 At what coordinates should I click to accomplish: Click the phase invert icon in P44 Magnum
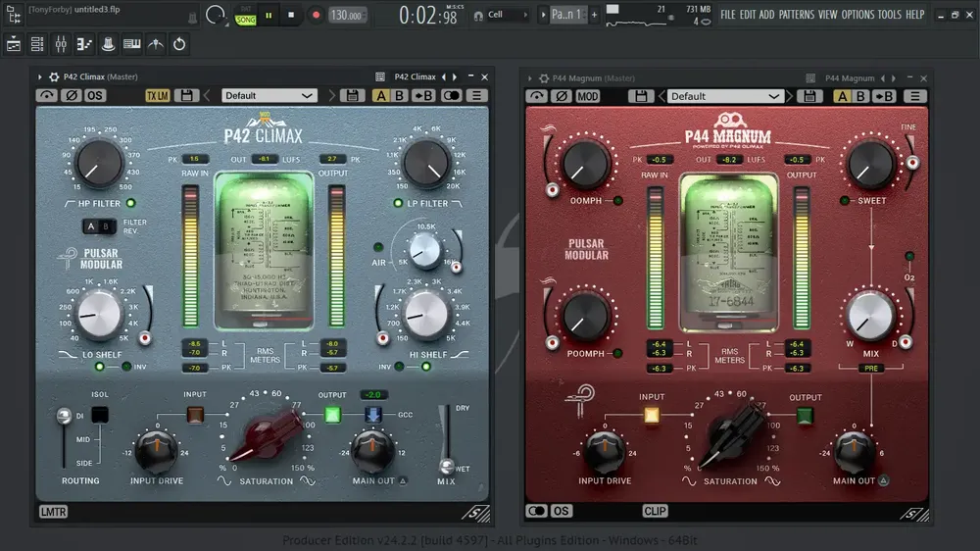(562, 96)
